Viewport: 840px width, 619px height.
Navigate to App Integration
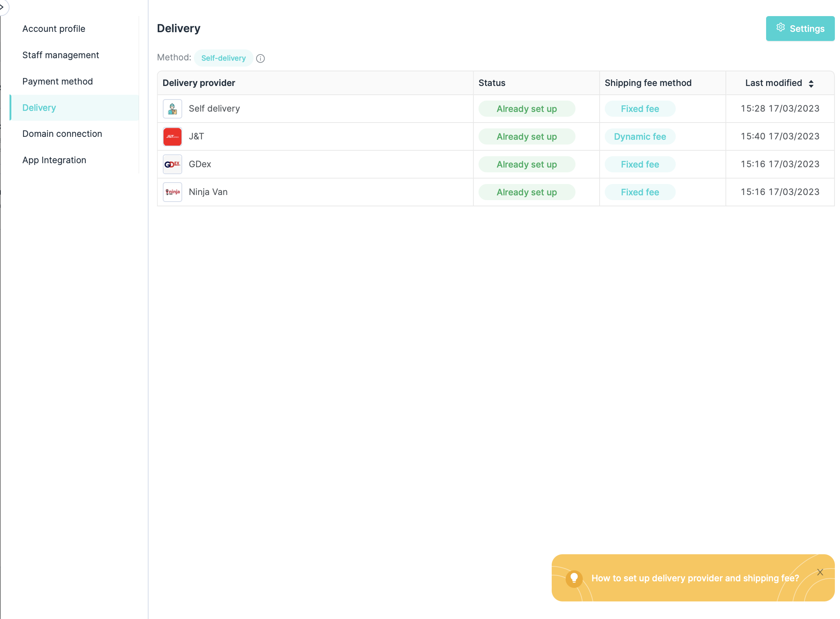(x=54, y=160)
